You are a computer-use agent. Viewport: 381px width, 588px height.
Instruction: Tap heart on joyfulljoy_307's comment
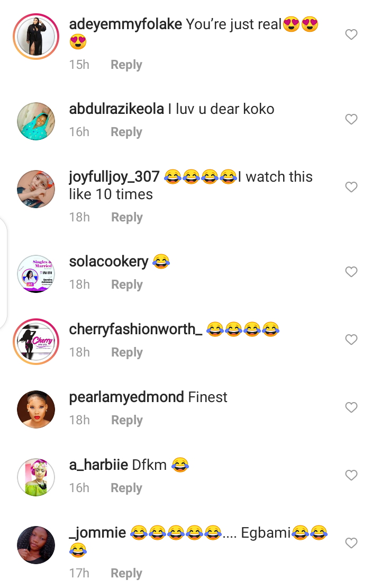(351, 187)
